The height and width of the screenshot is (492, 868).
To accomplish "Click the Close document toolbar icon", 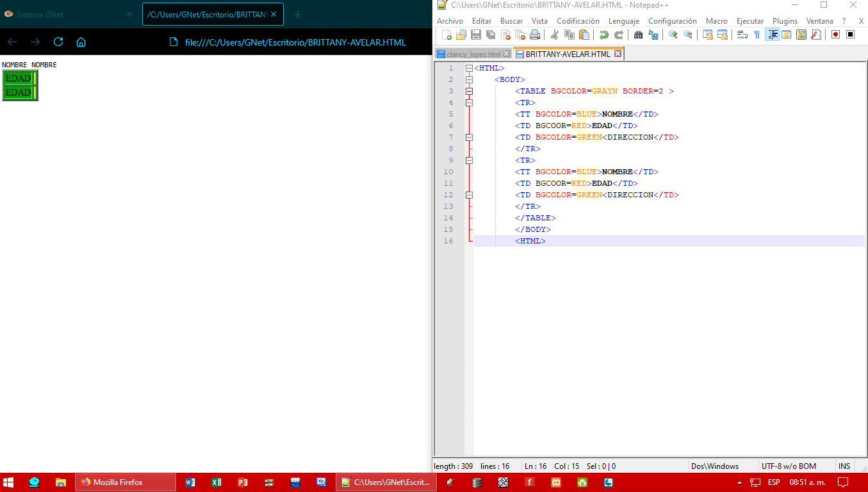I will pos(505,35).
